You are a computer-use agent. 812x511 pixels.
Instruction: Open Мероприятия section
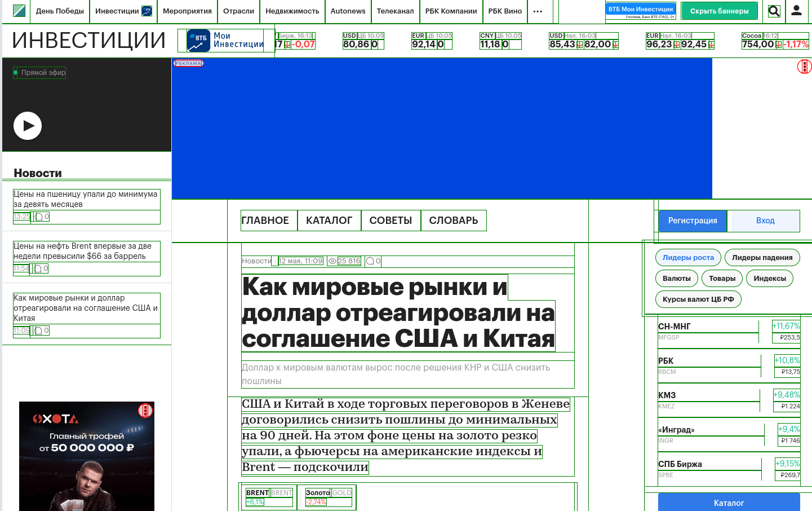click(x=187, y=11)
